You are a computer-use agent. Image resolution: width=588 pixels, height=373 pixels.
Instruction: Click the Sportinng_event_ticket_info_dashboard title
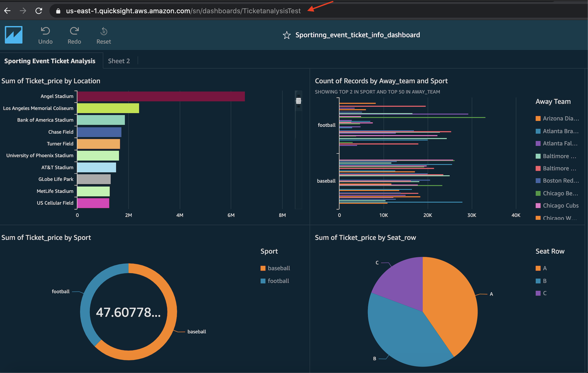click(357, 35)
